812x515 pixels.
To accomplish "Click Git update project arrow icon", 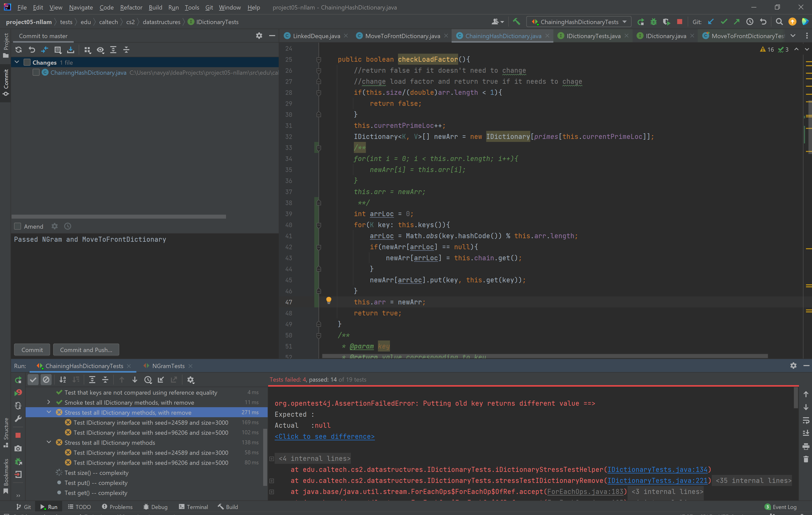I will coord(711,22).
